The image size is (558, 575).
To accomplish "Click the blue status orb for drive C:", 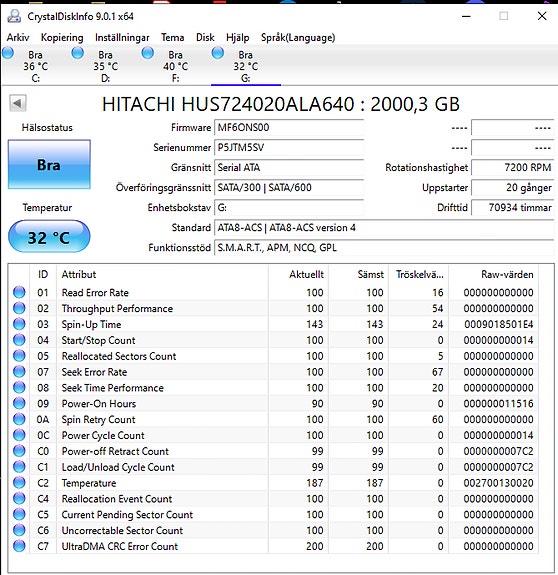I will pos(8,53).
